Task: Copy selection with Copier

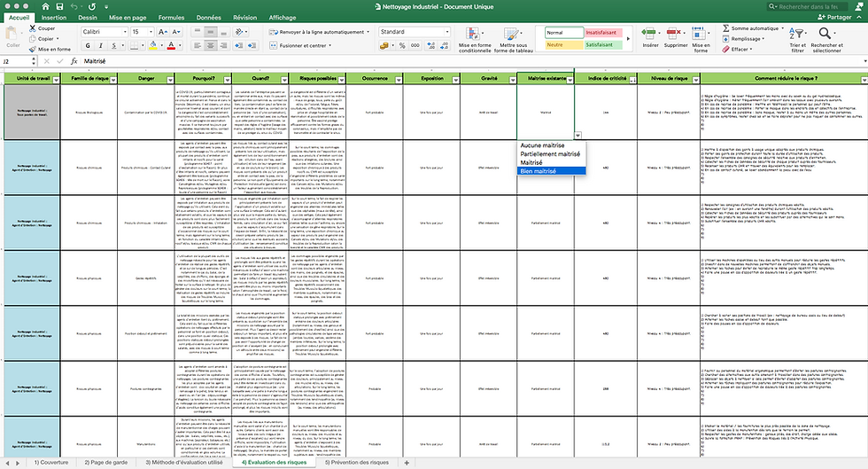Action: pos(43,39)
